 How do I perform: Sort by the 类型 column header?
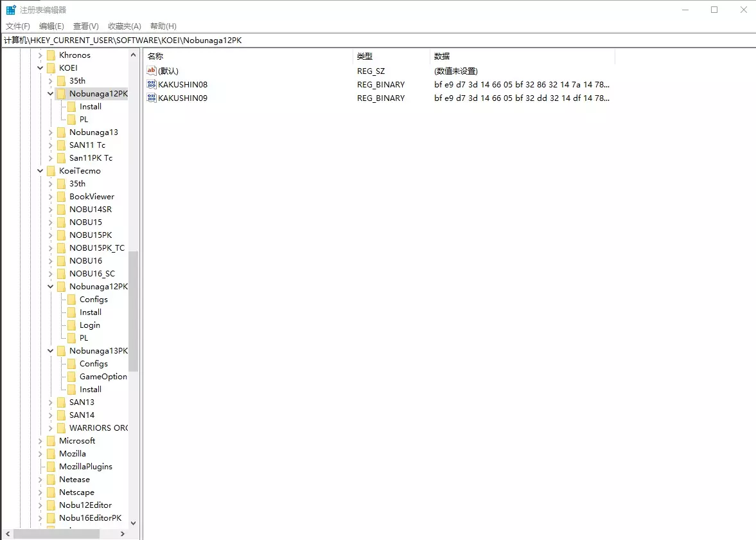coord(391,57)
